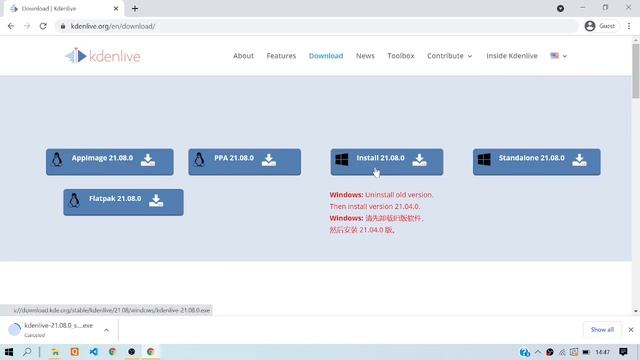Click the vertical page scrollbar
Viewport: 640px width, 360px height.
[636, 71]
